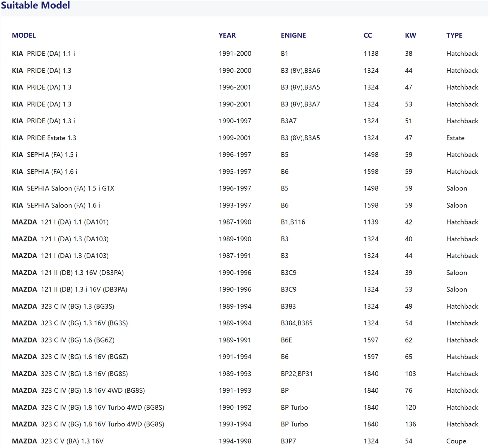
Task: Click CC value '1138'
Action: click(x=371, y=54)
